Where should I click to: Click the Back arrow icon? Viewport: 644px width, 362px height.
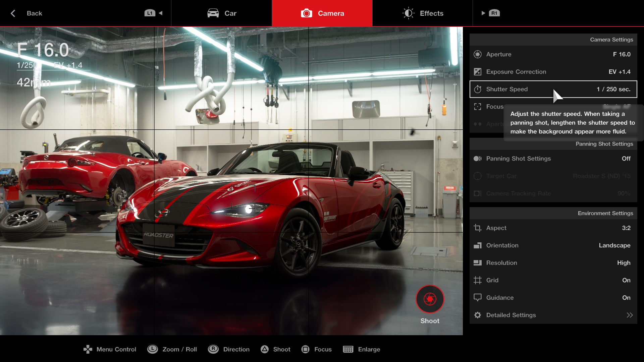tap(13, 13)
